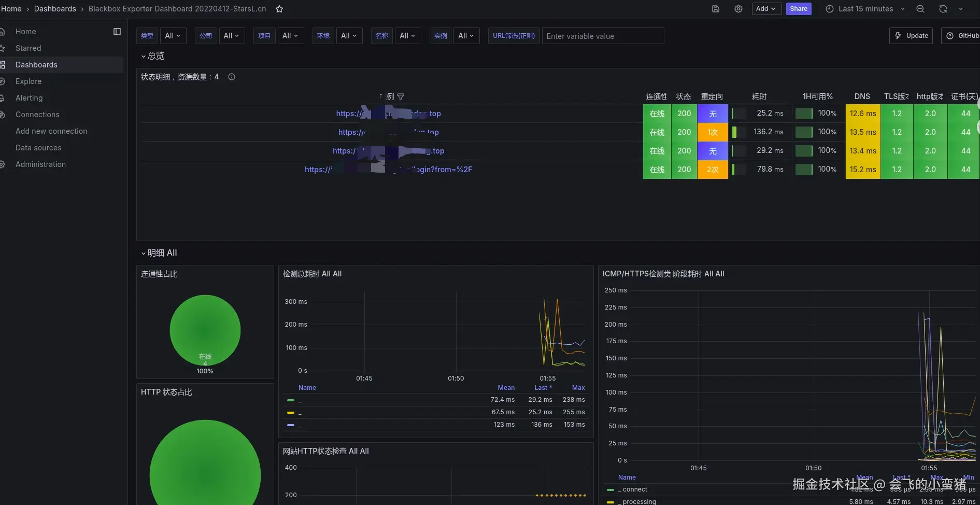Image resolution: width=980 pixels, height=505 pixels.
Task: Open the login URL in the 79.8 ms row
Action: 388,170
